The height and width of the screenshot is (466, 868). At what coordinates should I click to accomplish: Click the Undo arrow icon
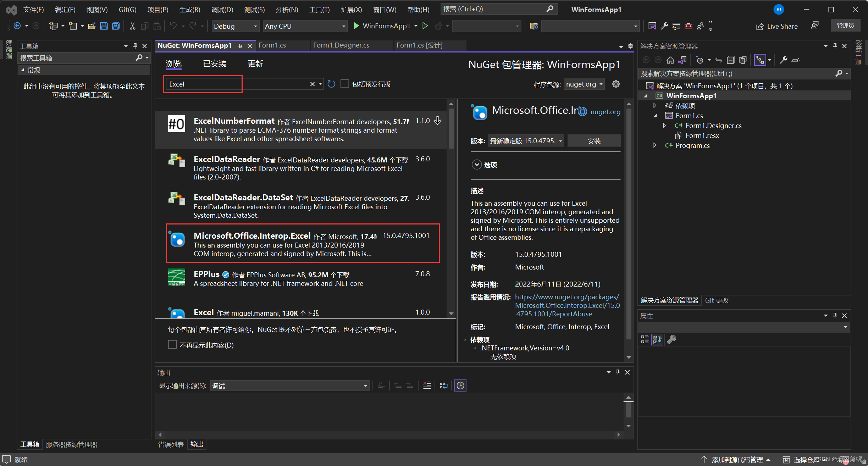[x=173, y=26]
